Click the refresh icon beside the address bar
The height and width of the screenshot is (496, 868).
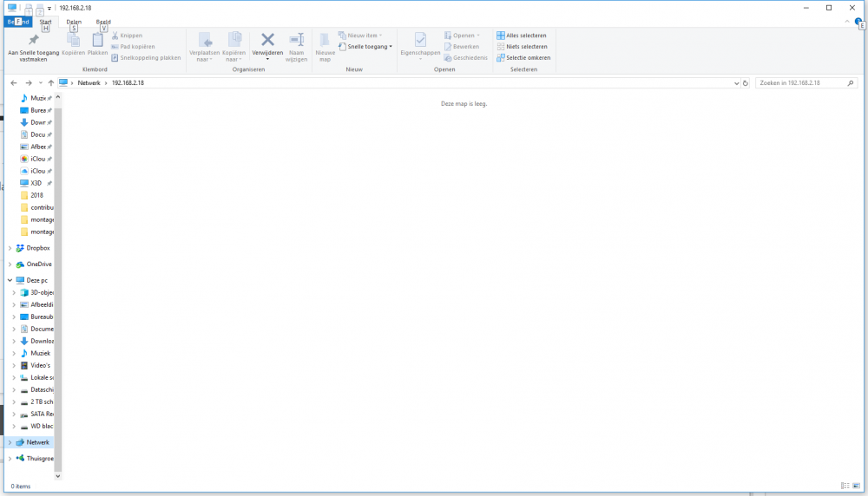746,83
